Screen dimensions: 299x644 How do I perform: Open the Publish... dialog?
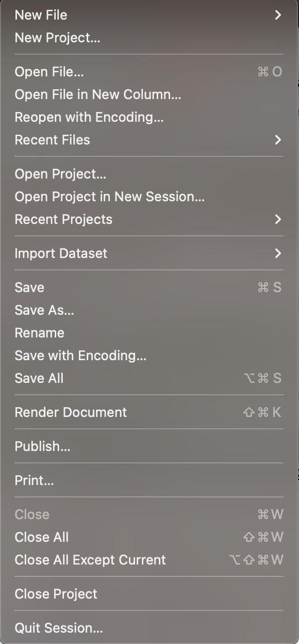pyautogui.click(x=149, y=446)
